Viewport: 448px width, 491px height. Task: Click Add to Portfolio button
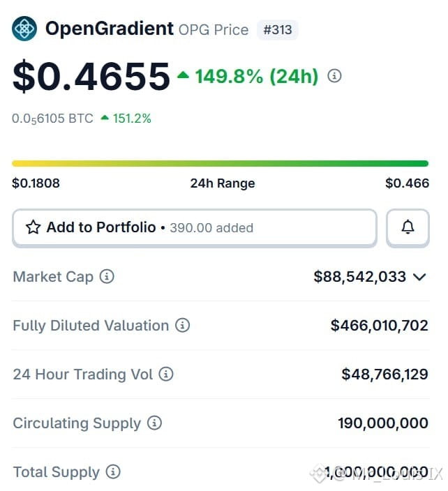(195, 227)
